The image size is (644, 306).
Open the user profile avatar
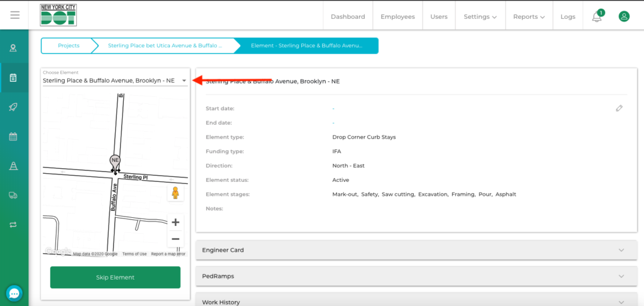(x=624, y=17)
